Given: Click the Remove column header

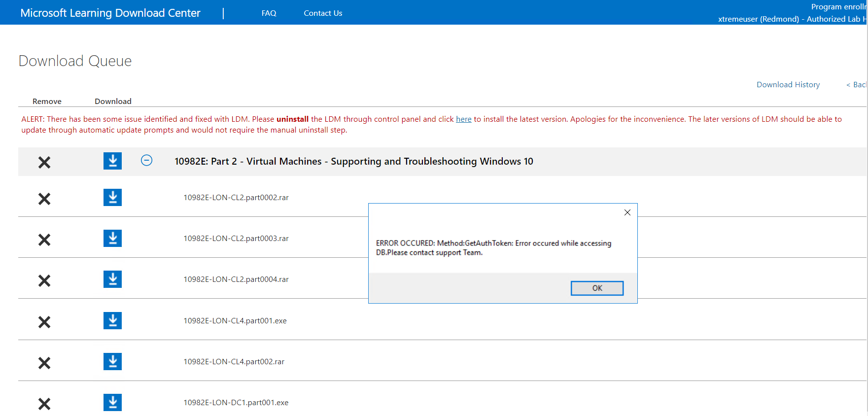Looking at the screenshot, I should pyautogui.click(x=47, y=102).
